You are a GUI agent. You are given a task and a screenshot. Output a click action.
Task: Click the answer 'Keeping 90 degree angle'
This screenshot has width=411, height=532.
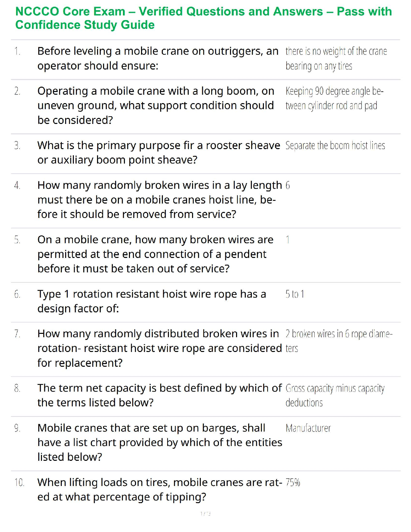pyautogui.click(x=334, y=98)
